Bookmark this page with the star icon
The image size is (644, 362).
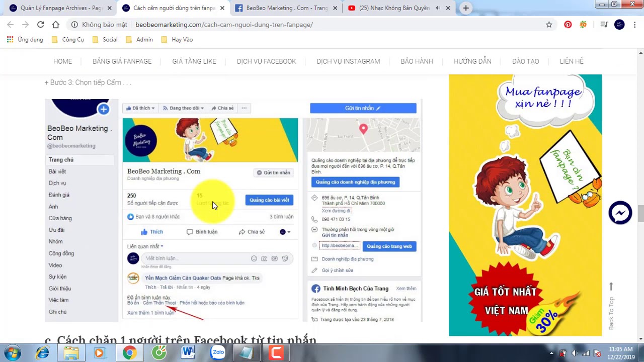(549, 25)
